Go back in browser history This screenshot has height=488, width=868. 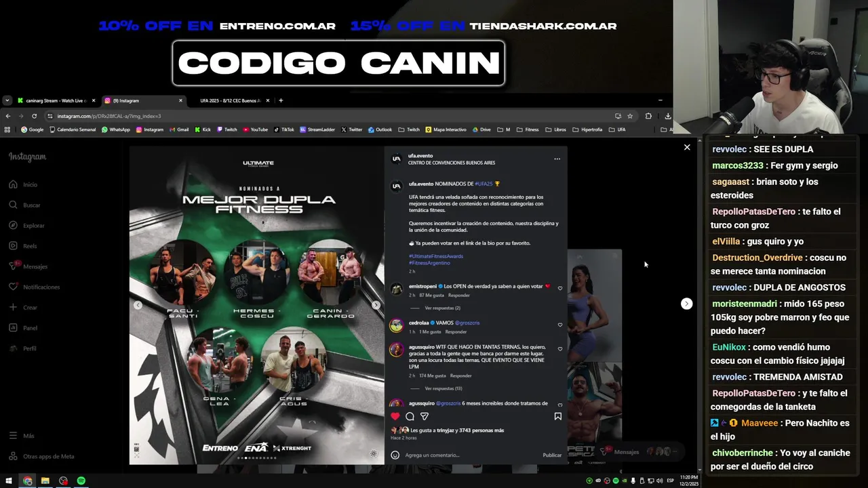pos(7,116)
